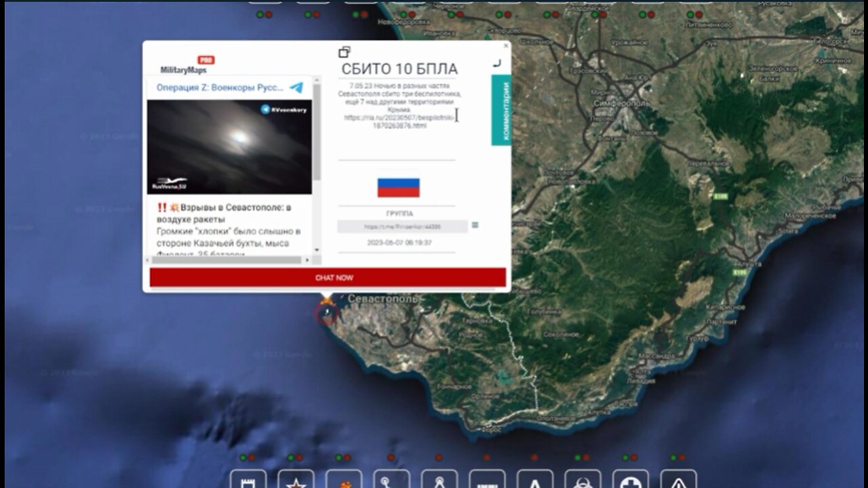
Task: Toggle green dot above the fortress icon
Action: pyautogui.click(x=243, y=457)
